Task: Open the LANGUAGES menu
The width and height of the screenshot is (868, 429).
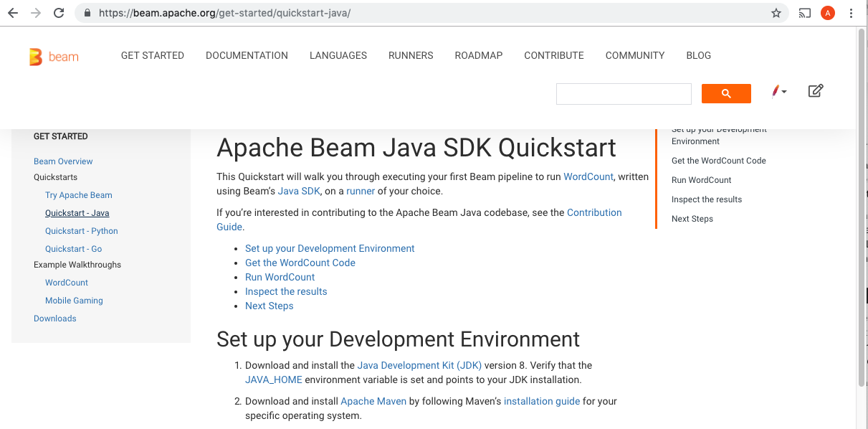Action: click(x=338, y=55)
